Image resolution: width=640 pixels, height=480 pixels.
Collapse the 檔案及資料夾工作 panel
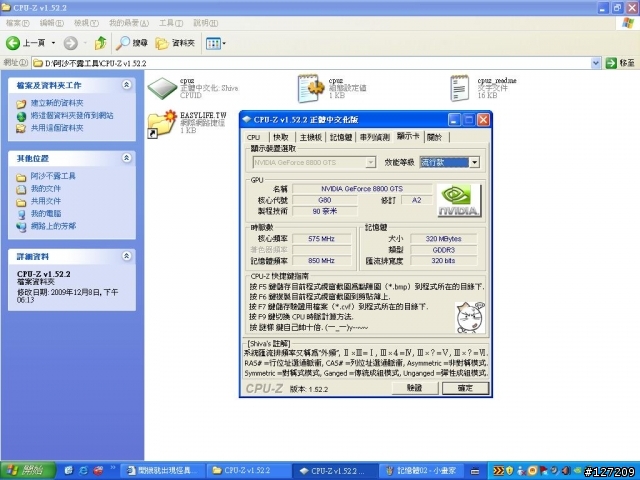click(127, 85)
